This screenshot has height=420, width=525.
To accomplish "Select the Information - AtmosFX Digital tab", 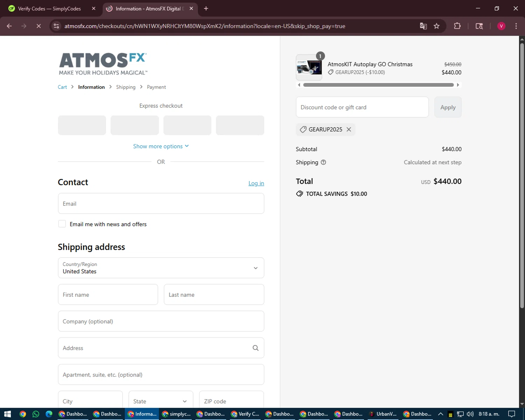I will point(150,8).
